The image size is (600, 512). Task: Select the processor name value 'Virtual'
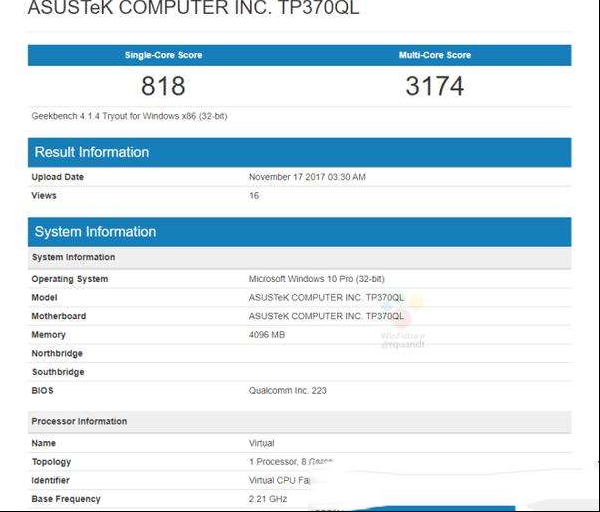pos(261,443)
